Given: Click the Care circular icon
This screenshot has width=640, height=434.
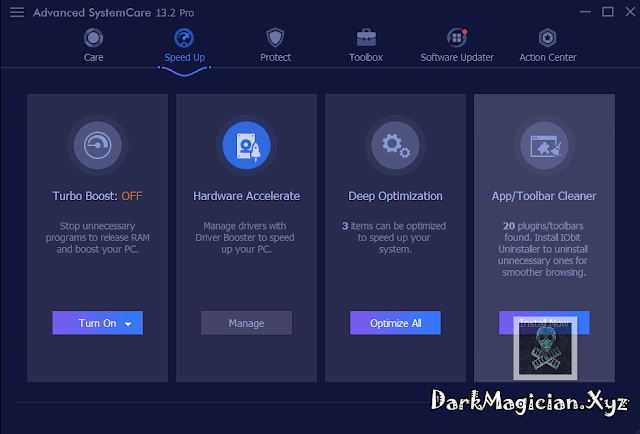Looking at the screenshot, I should [x=93, y=38].
